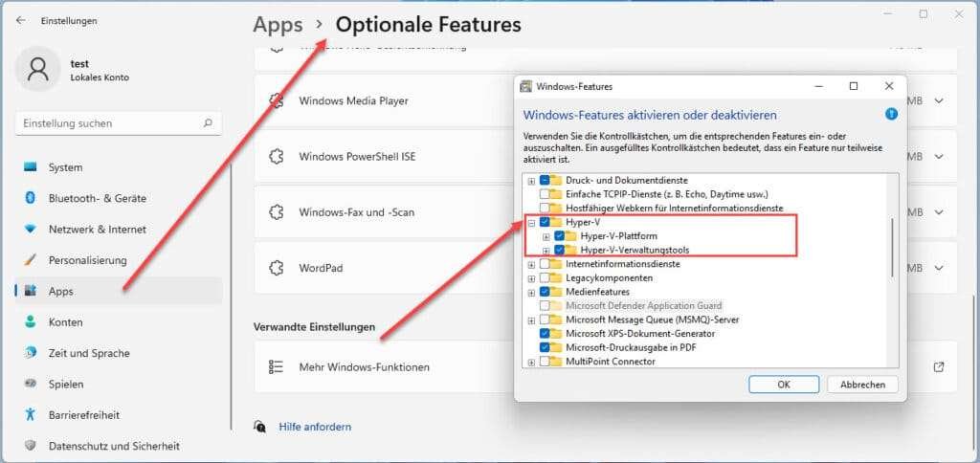The height and width of the screenshot is (463, 980).
Task: Uncheck the Microsoft-Druckausgabe in PDF checkbox
Action: click(545, 347)
